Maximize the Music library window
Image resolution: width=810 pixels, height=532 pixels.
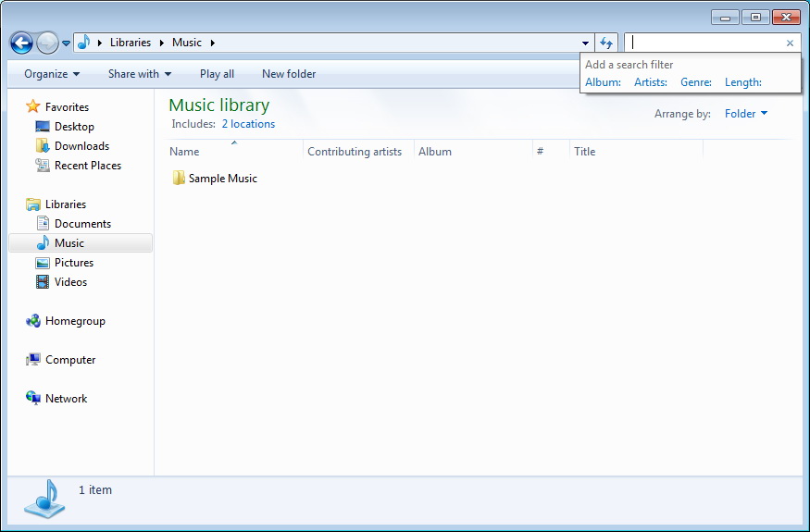755,18
